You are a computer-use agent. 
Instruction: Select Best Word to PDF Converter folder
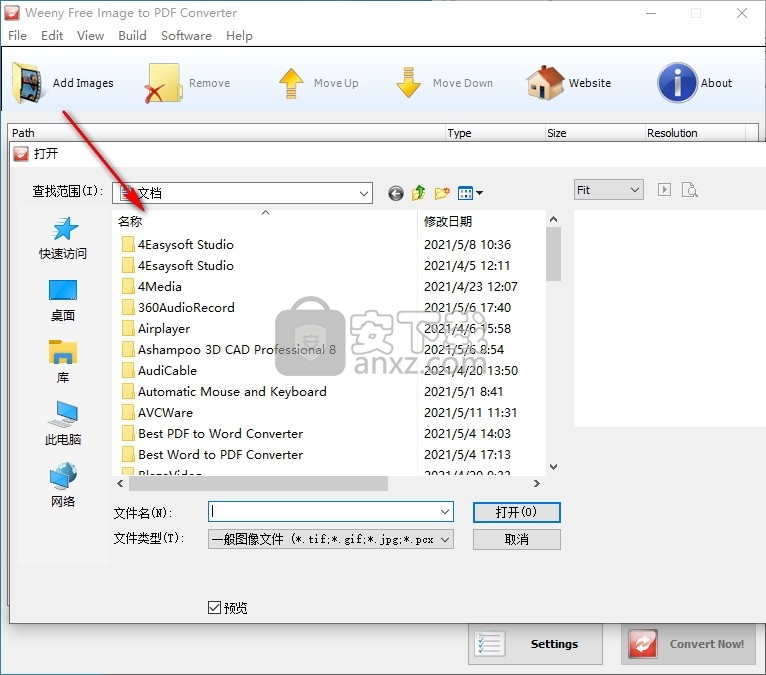(220, 454)
